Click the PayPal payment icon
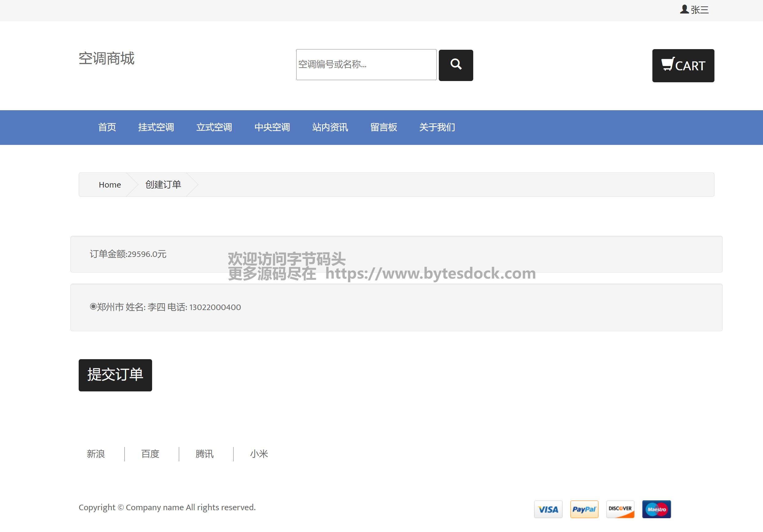Screen dimensions: 763x532 pyautogui.click(x=584, y=509)
